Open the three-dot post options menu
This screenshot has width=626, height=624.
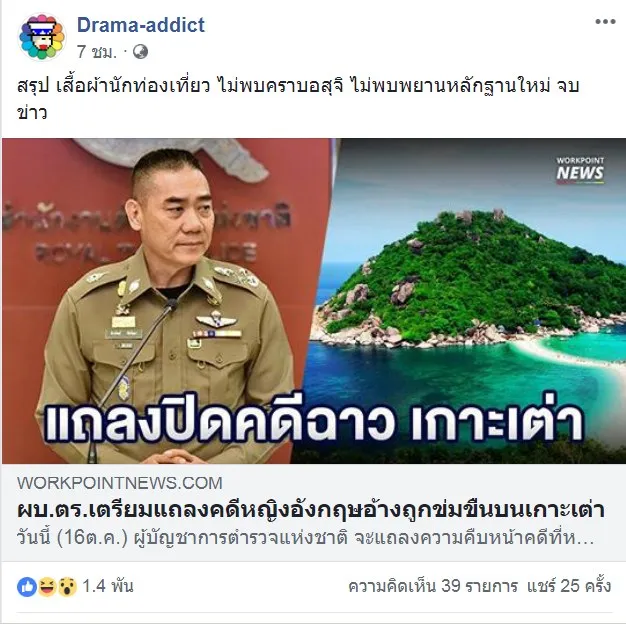tap(605, 22)
